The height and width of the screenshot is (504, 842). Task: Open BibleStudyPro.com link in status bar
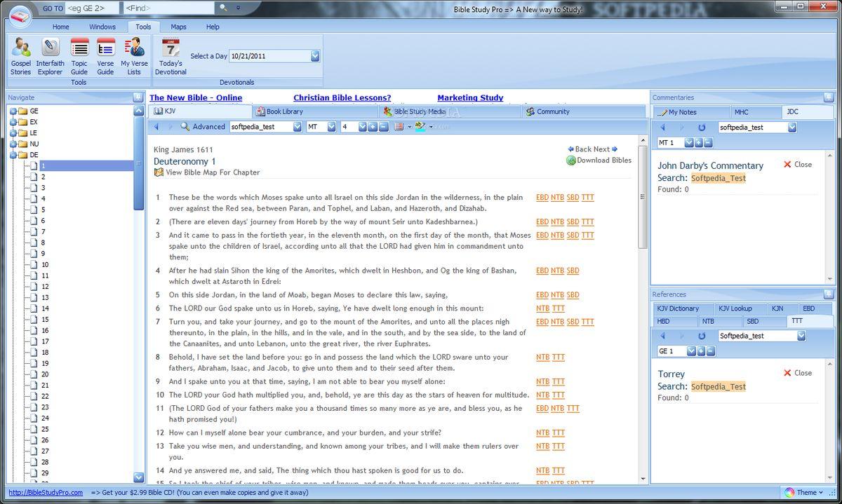click(46, 493)
